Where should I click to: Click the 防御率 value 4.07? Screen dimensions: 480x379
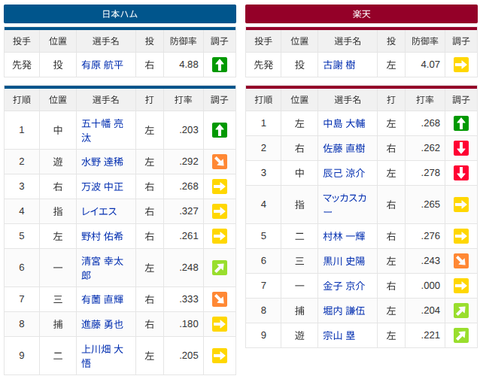(430, 65)
